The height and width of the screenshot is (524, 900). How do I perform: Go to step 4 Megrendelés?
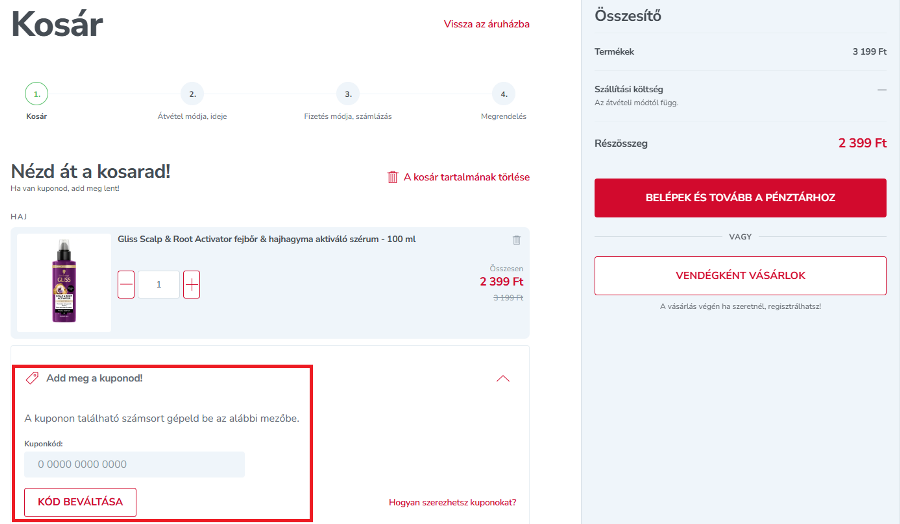[503, 94]
